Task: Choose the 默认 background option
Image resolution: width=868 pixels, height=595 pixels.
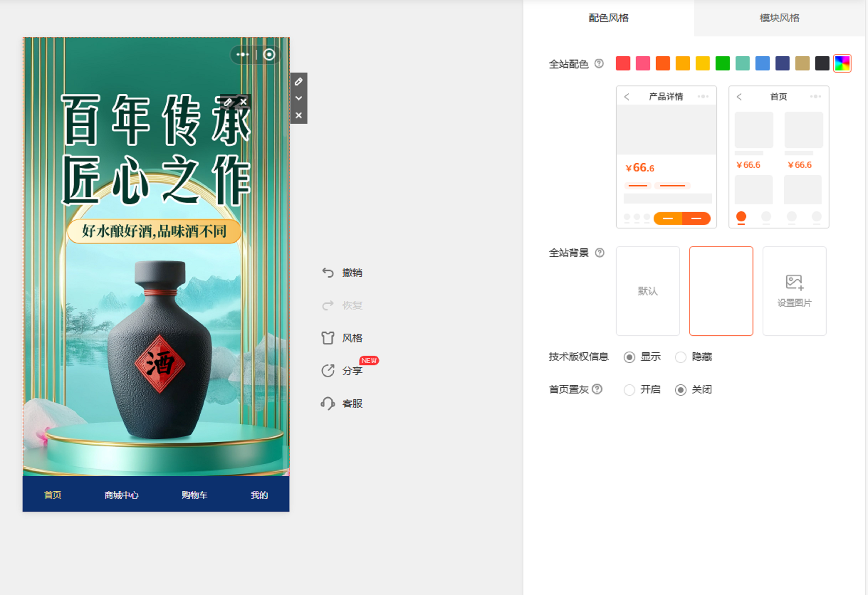Action: coord(648,291)
